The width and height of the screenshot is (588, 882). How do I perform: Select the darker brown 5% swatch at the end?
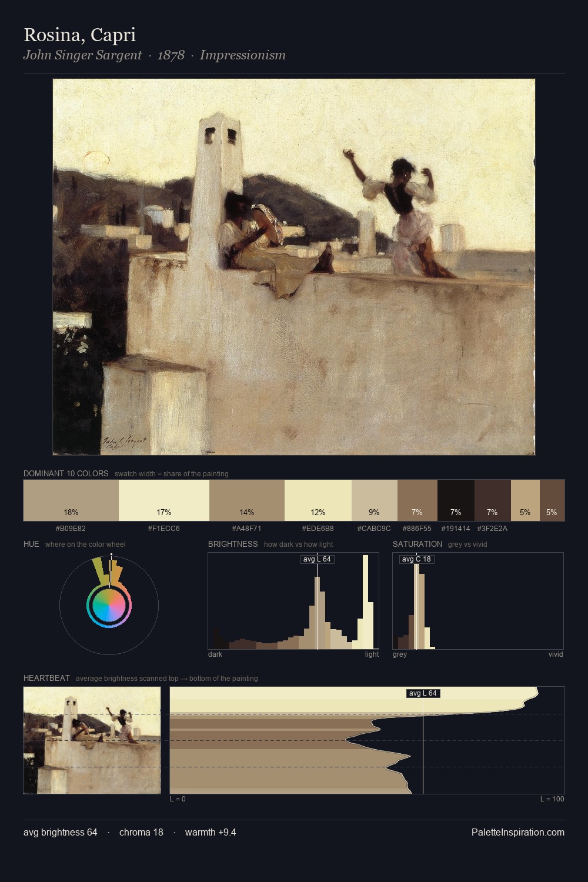[x=552, y=500]
